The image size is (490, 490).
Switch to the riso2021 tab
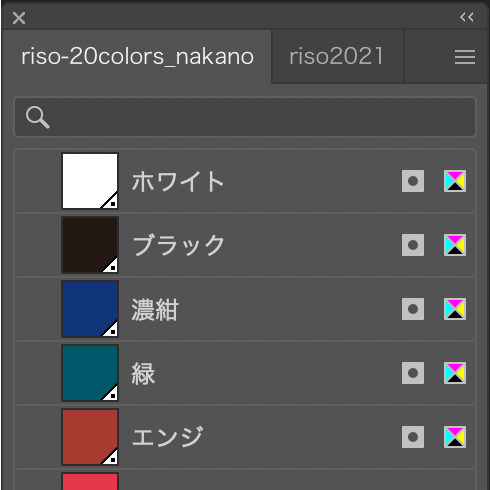[x=337, y=56]
